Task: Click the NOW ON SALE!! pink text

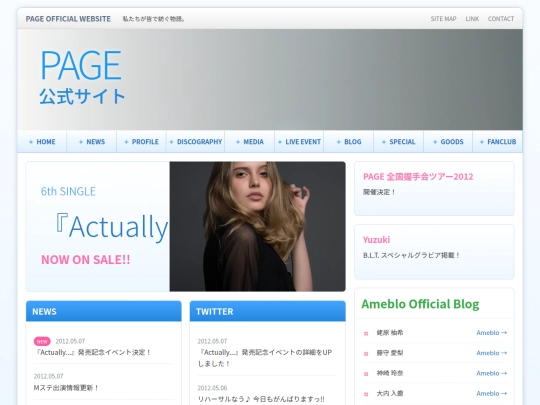Action: (86, 259)
